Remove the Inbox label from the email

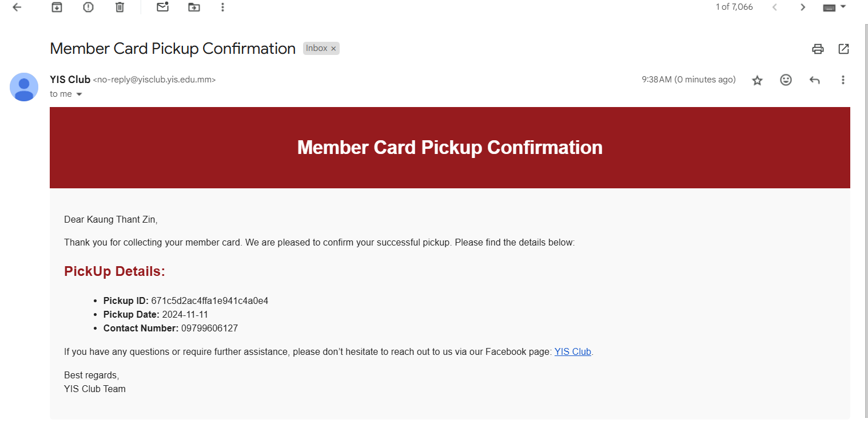333,49
